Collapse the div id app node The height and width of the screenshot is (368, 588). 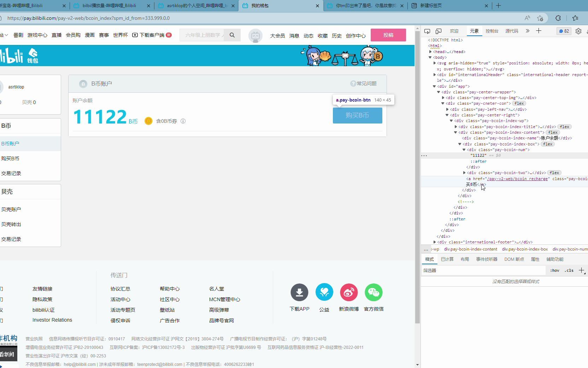434,86
